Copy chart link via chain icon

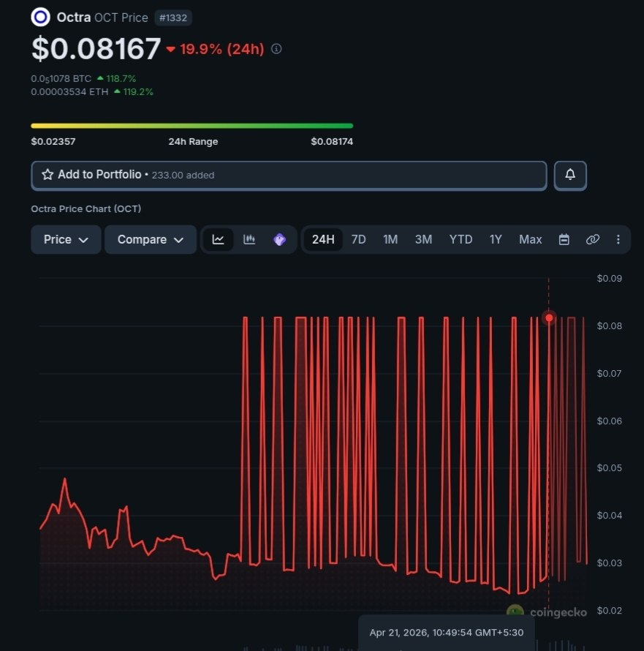tap(593, 239)
